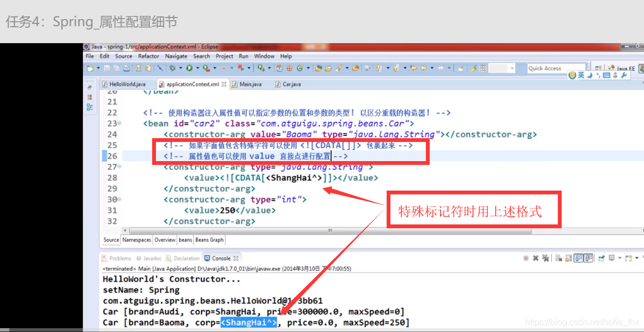Open the Navigate menu
The width and height of the screenshot is (644, 332).
tap(176, 56)
